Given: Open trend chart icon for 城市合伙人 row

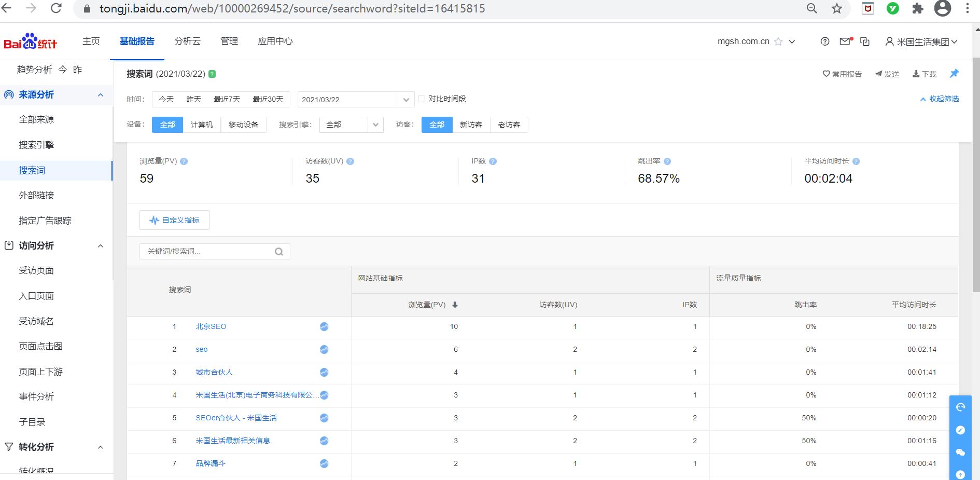Looking at the screenshot, I should 324,372.
